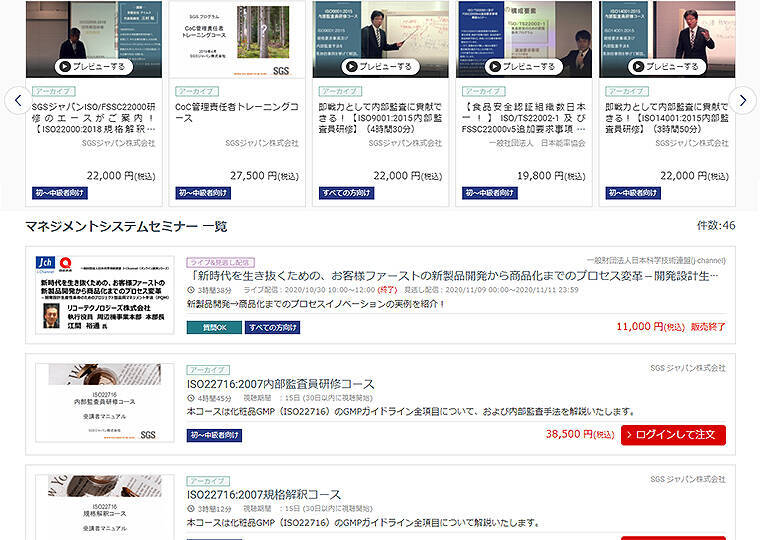Screen dimensions: 760x540
Task: Click 27,500 円 price on CoC card
Action: click(x=265, y=175)
